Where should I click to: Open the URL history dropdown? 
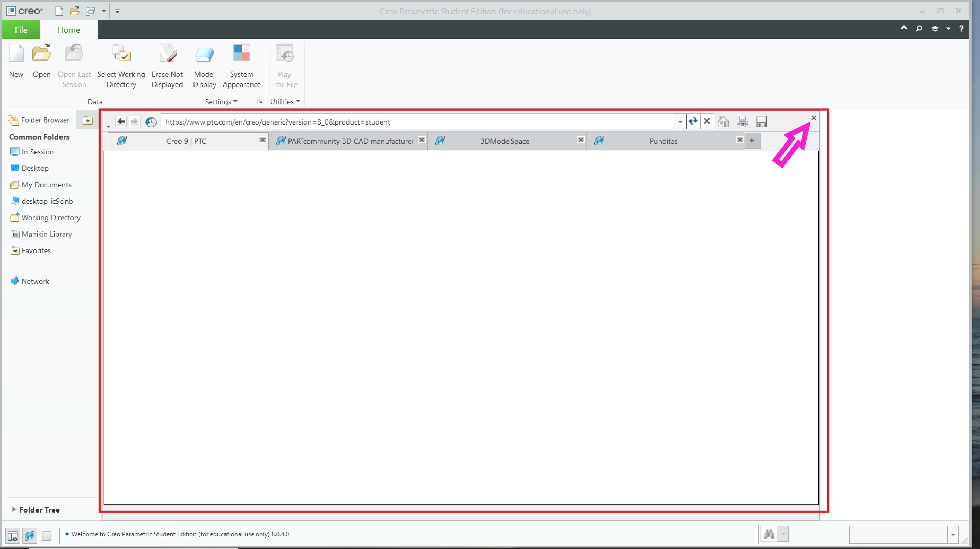pyautogui.click(x=680, y=121)
